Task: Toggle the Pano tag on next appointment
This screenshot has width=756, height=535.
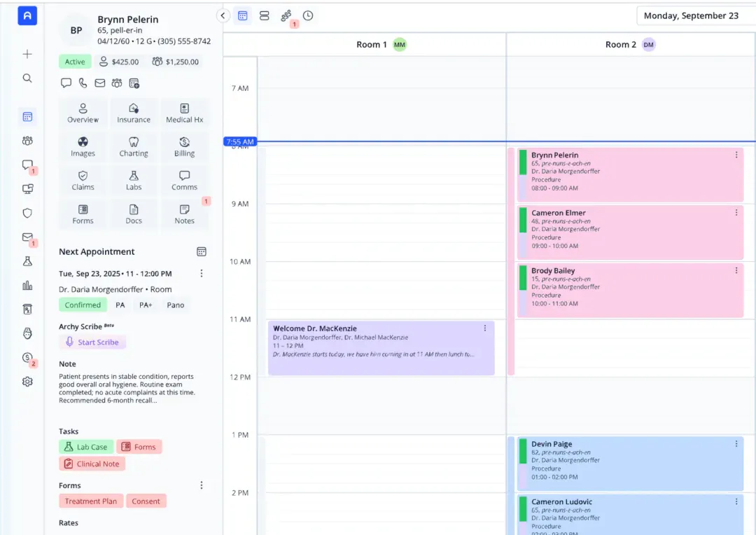Action: [176, 305]
